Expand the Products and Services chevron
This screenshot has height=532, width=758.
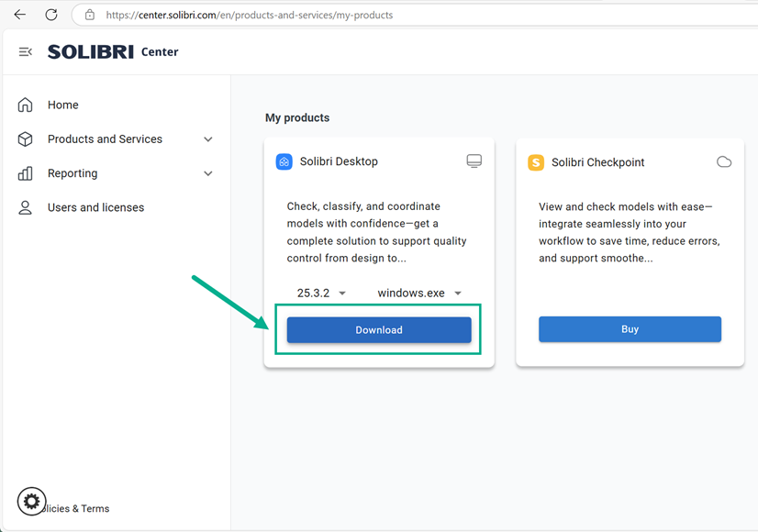208,139
